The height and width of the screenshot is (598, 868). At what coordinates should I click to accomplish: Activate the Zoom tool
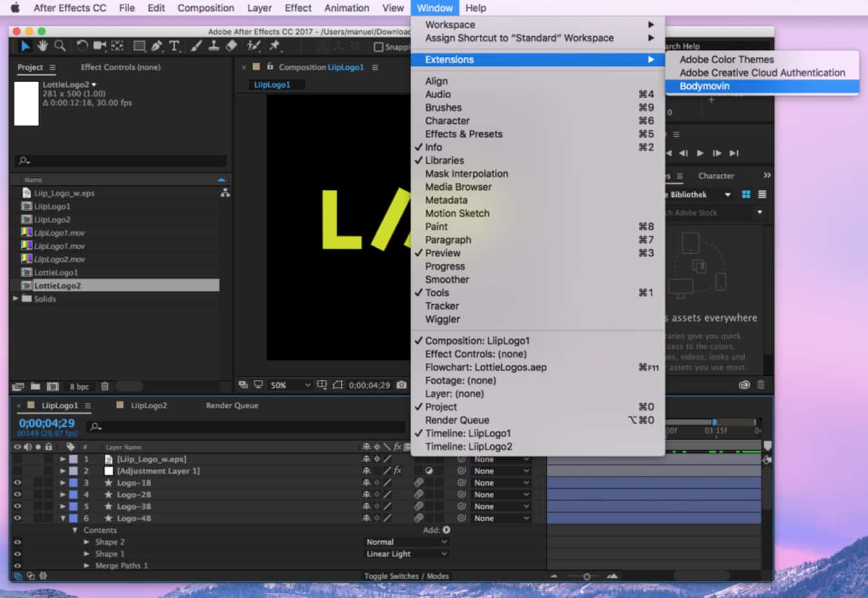(59, 46)
